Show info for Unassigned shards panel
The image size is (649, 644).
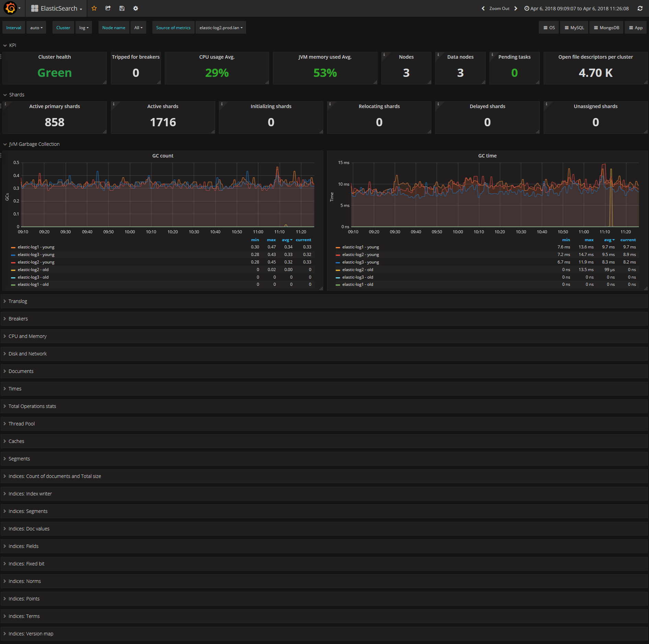point(546,104)
